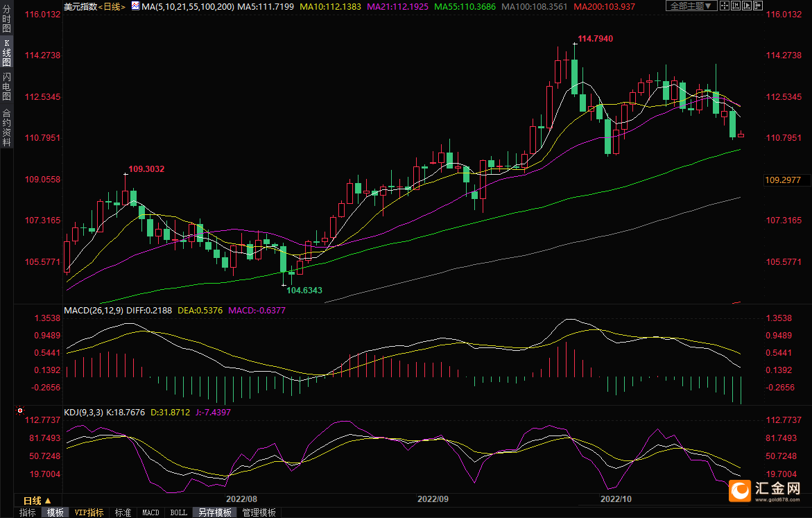Apply the 标准 template
This screenshot has height=518, width=812.
click(123, 512)
